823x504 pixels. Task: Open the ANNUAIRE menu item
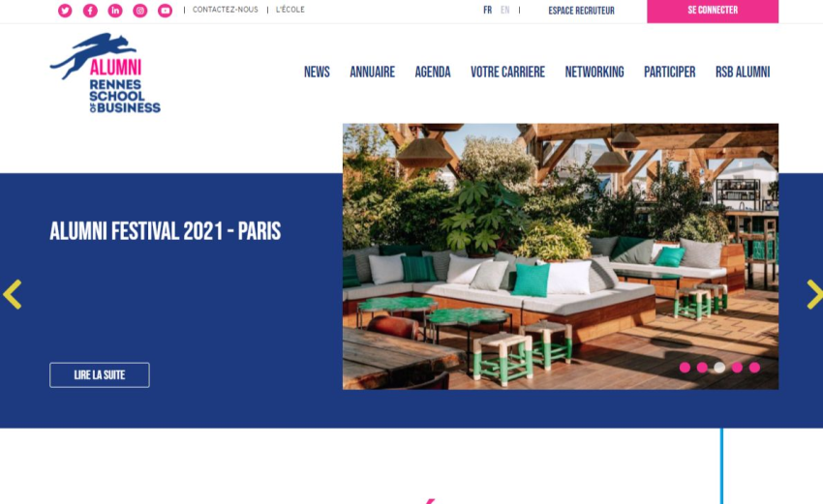(372, 72)
